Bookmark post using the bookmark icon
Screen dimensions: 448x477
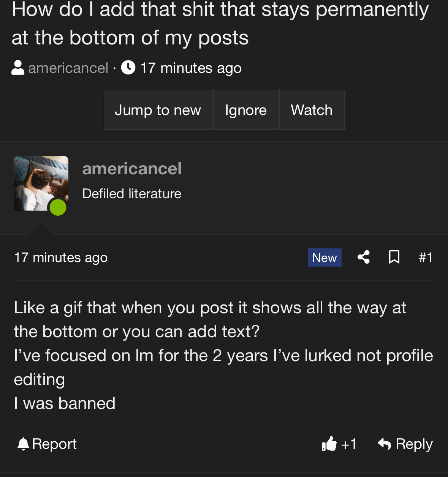pyautogui.click(x=394, y=257)
